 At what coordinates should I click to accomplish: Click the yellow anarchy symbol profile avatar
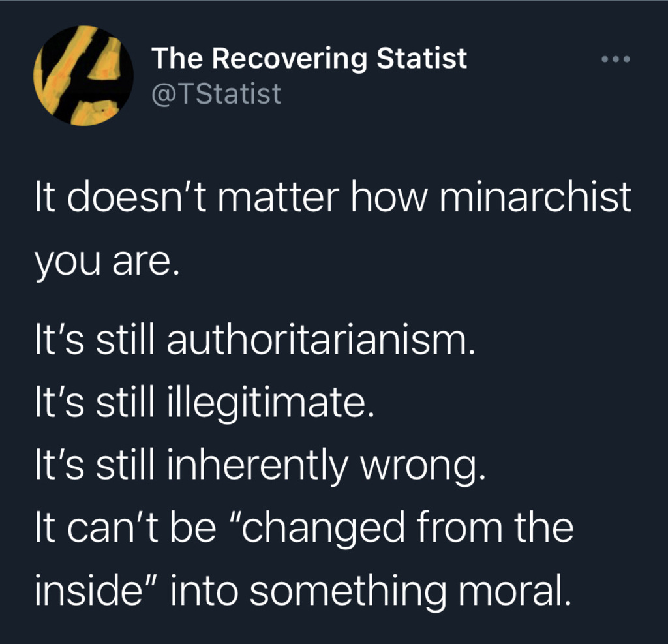pyautogui.click(x=83, y=76)
